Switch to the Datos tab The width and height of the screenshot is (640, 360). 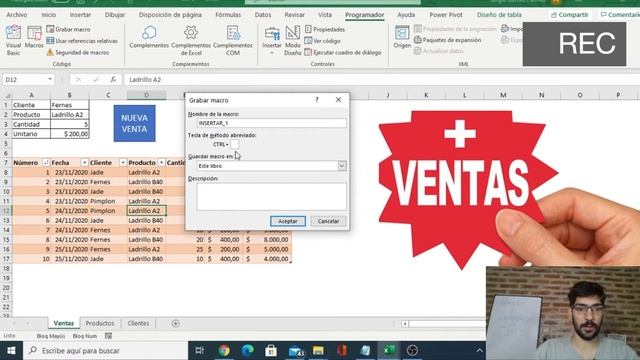tap(262, 15)
